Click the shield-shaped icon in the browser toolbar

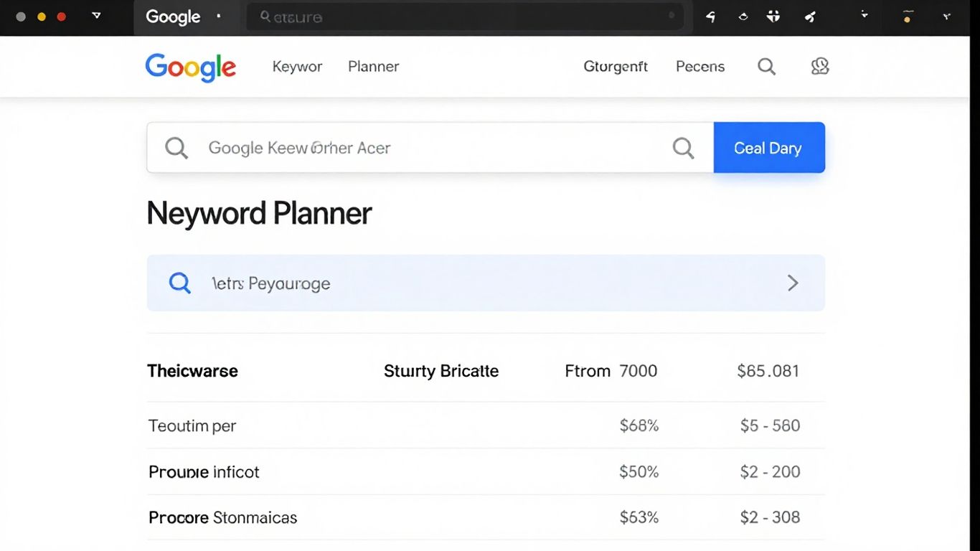(x=773, y=16)
